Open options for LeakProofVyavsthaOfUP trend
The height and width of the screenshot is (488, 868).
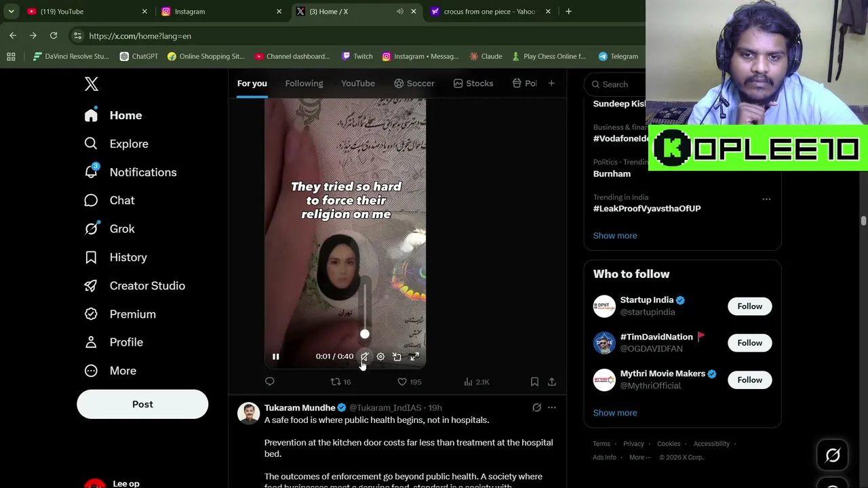tap(766, 199)
